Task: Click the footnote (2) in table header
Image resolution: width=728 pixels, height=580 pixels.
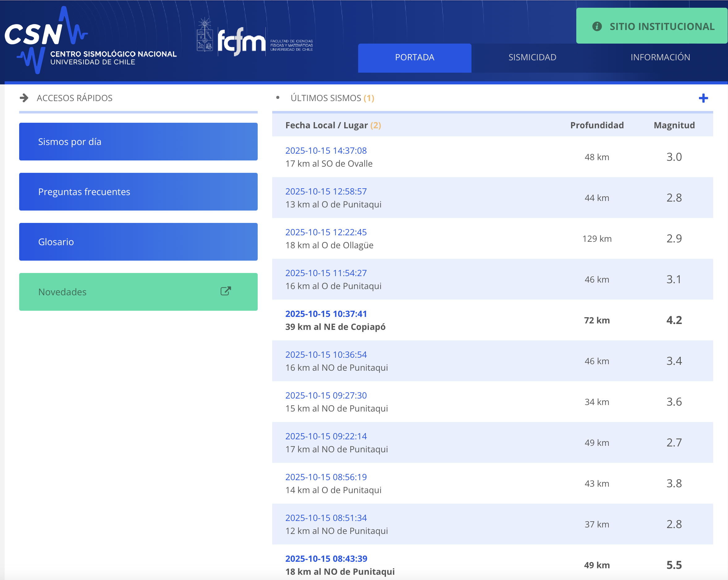Action: [x=375, y=125]
